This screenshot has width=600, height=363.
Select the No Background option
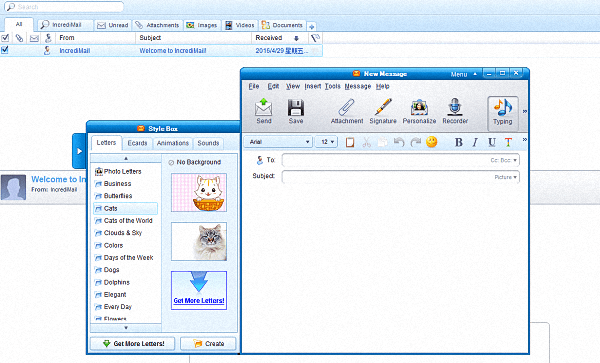coord(195,162)
